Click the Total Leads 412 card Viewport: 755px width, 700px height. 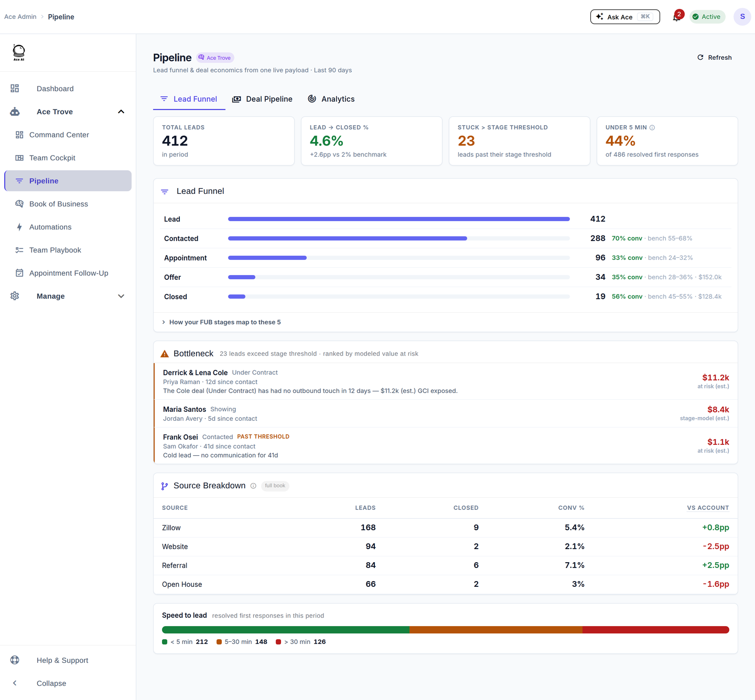pos(224,141)
